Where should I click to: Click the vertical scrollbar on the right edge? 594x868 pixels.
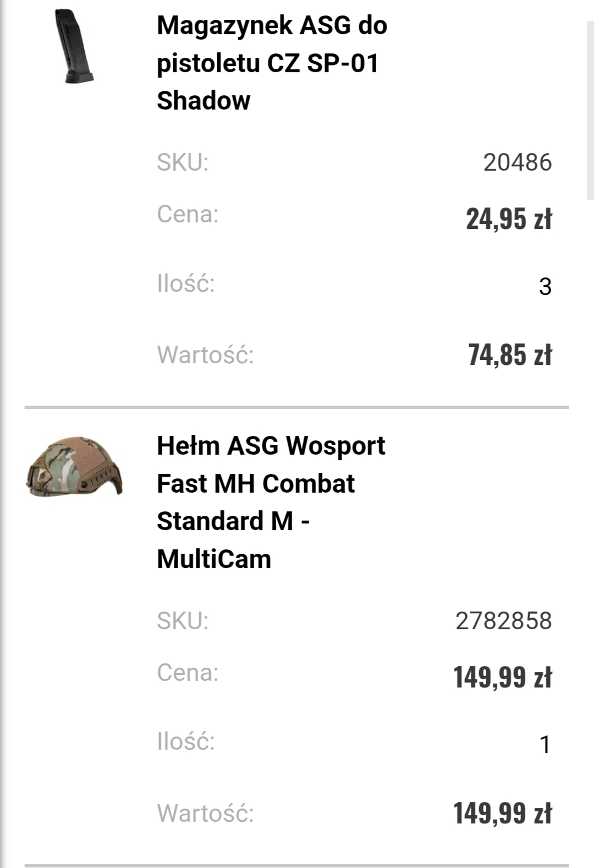pyautogui.click(x=590, y=110)
